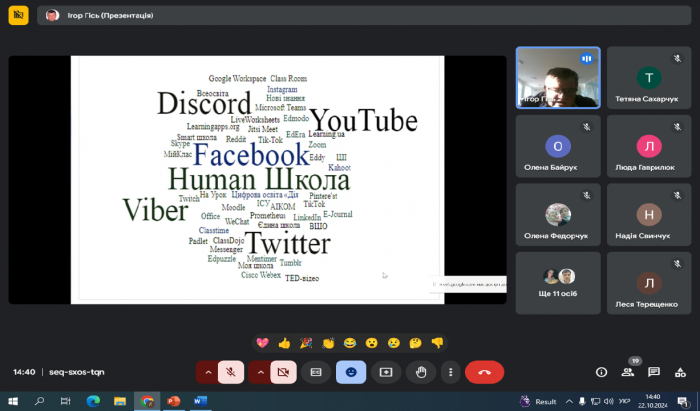Show the participants list panel
Viewport: 700px width, 411px height.
pyautogui.click(x=628, y=372)
